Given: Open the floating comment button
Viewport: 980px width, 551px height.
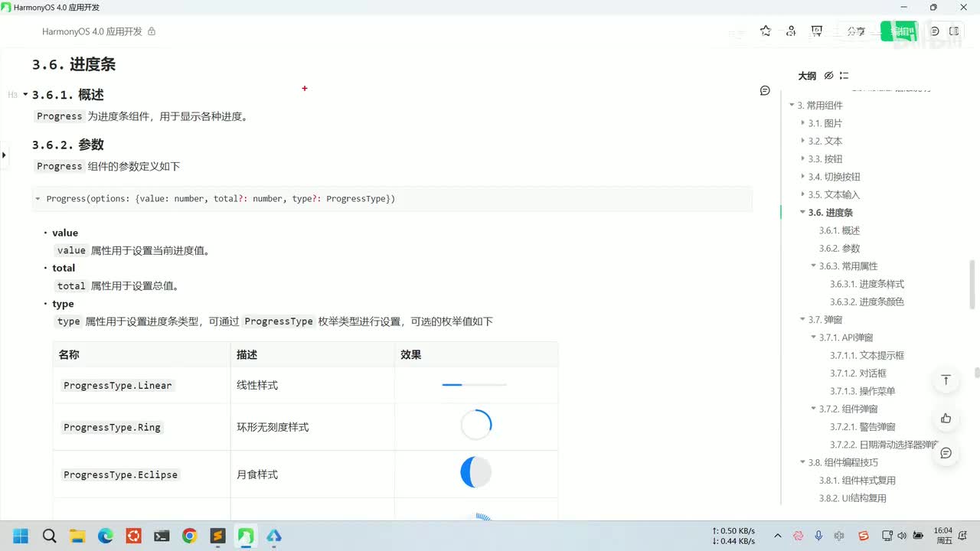Looking at the screenshot, I should 946,453.
